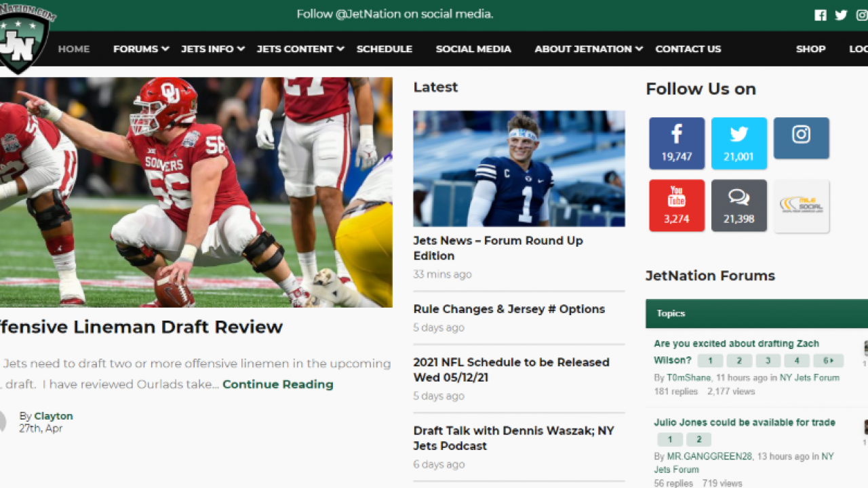This screenshot has height=488, width=868.
Task: Click the BYU quarterback article thumbnail
Action: (x=519, y=168)
